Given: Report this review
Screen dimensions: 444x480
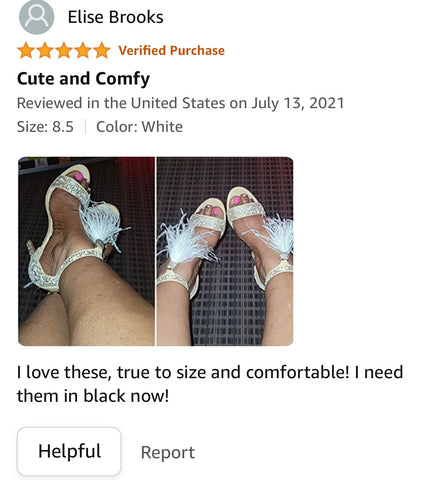Looking at the screenshot, I should click(168, 452).
